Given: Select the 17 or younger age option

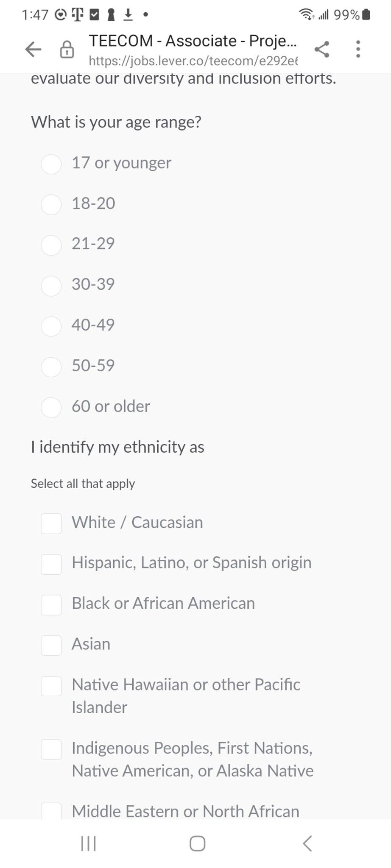Looking at the screenshot, I should [51, 164].
